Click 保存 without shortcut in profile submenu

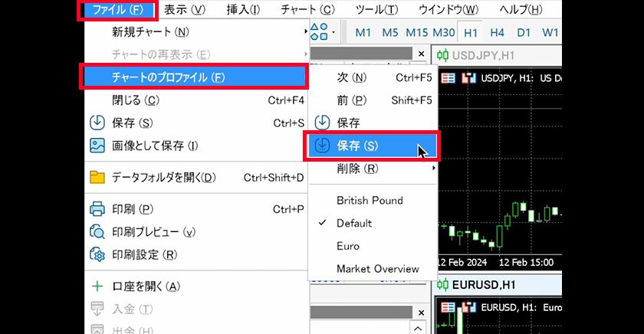pos(373,123)
